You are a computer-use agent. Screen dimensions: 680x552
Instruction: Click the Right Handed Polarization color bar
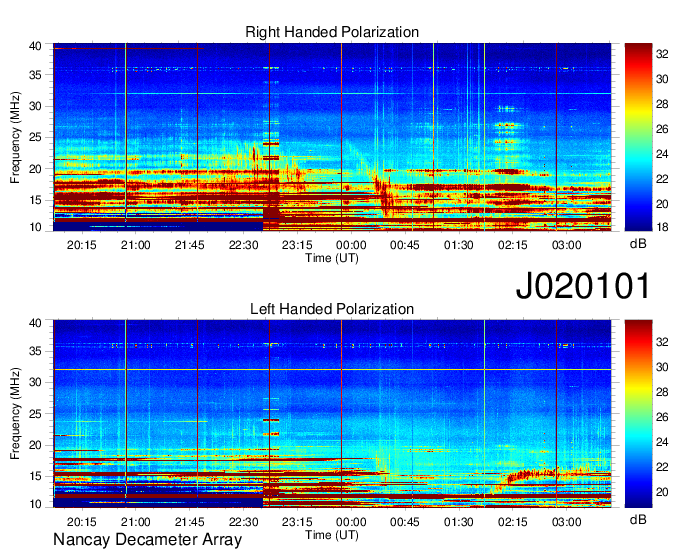click(x=638, y=137)
